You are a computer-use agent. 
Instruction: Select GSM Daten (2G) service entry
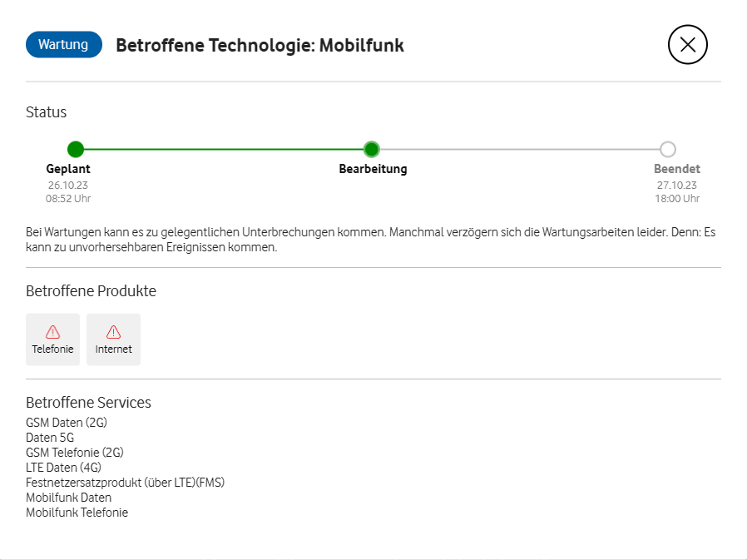coord(67,423)
